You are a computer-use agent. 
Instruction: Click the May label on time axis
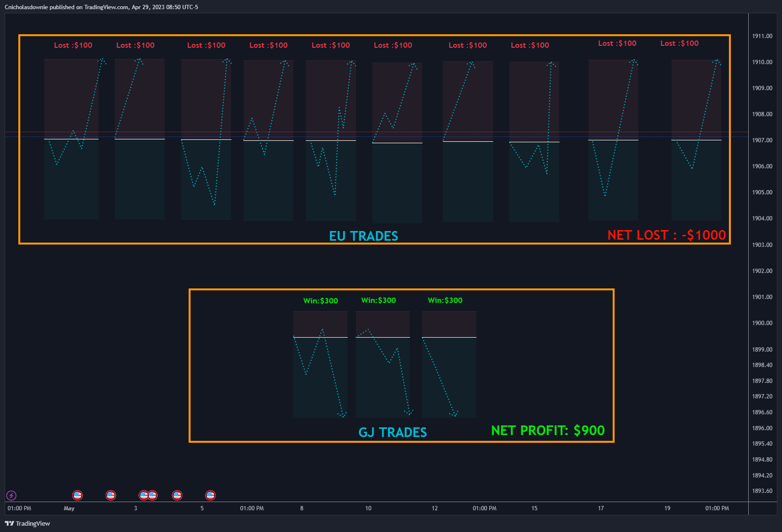pyautogui.click(x=69, y=508)
